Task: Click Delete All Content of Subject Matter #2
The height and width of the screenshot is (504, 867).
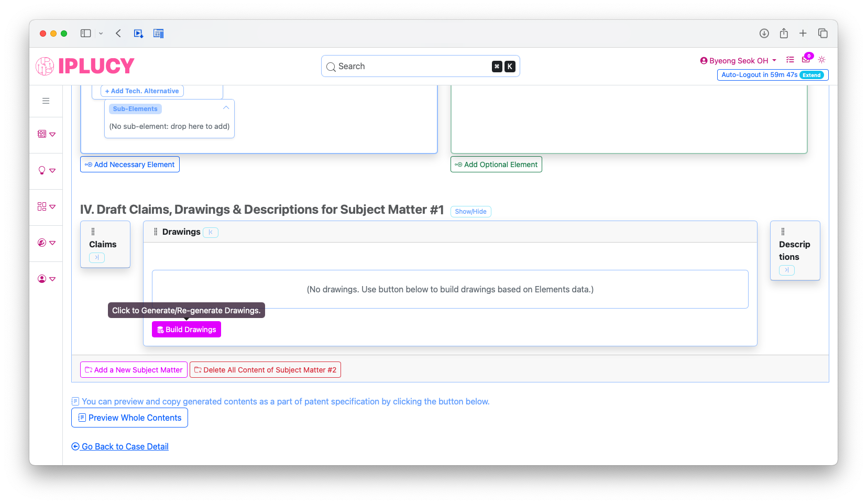Action: pos(265,370)
